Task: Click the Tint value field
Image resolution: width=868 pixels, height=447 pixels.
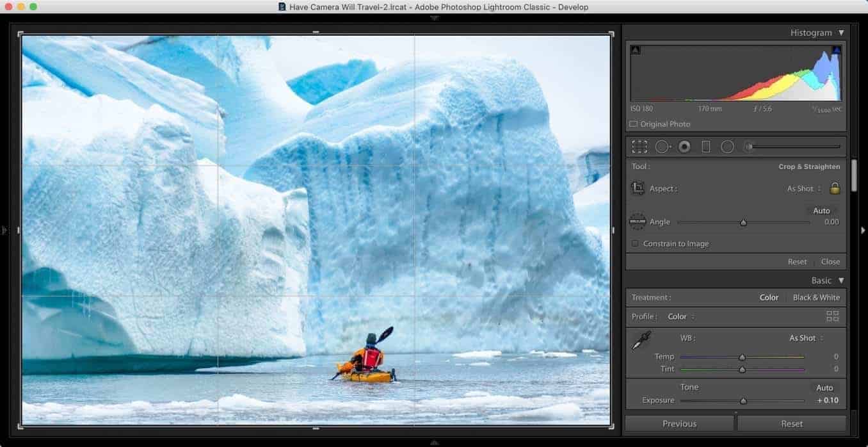Action: point(835,370)
